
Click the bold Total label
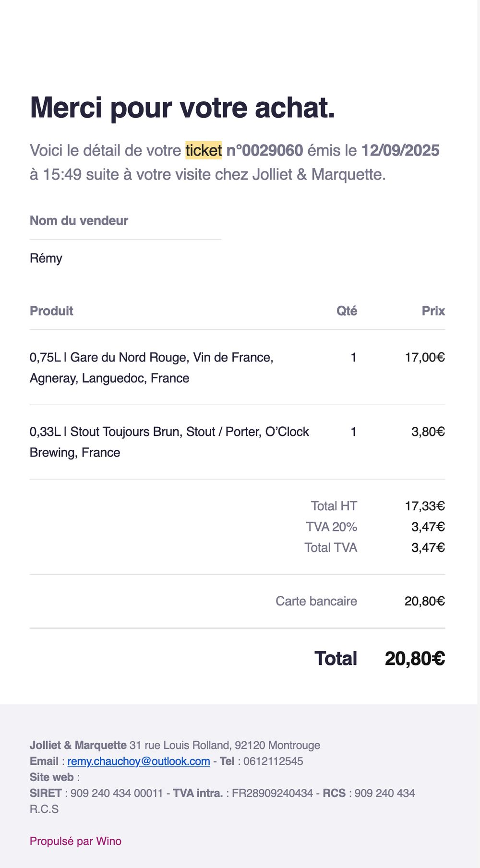pos(336,658)
